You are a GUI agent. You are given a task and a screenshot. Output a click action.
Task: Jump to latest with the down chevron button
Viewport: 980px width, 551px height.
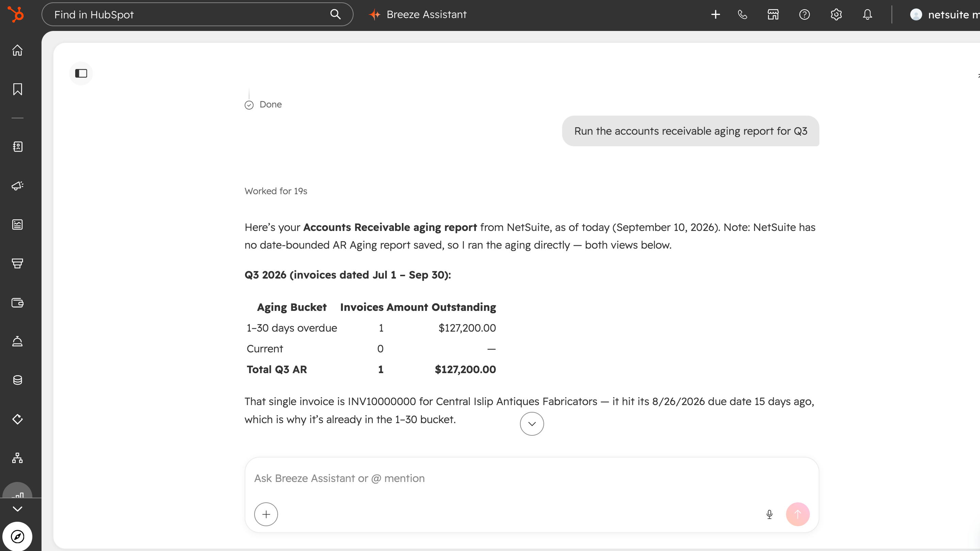tap(532, 423)
